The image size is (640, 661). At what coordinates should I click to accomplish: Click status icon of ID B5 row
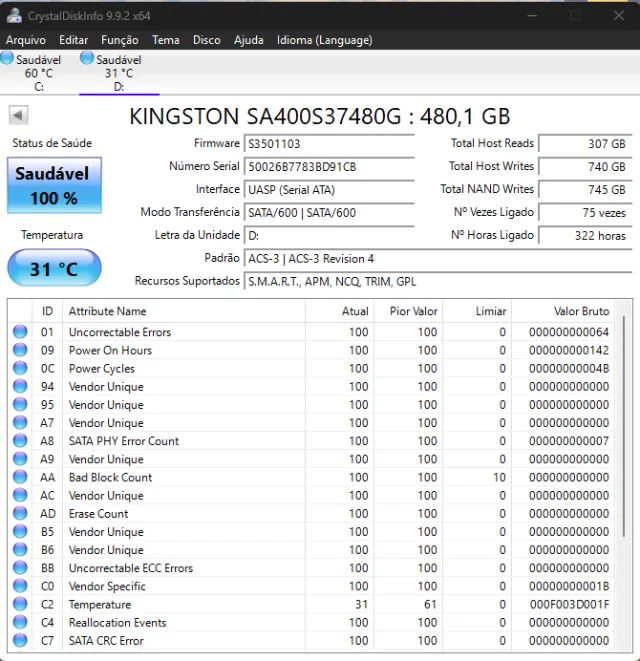(20, 531)
